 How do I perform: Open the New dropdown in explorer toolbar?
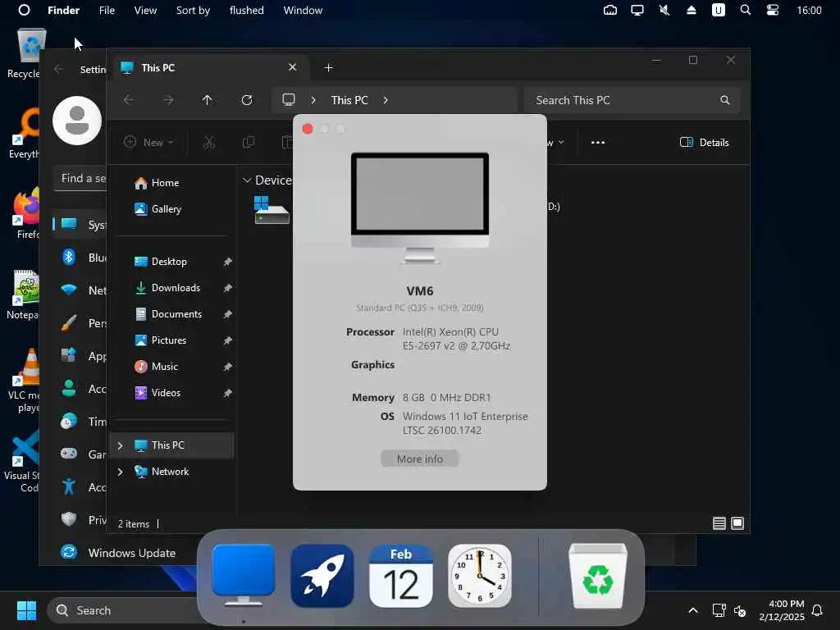(x=149, y=143)
